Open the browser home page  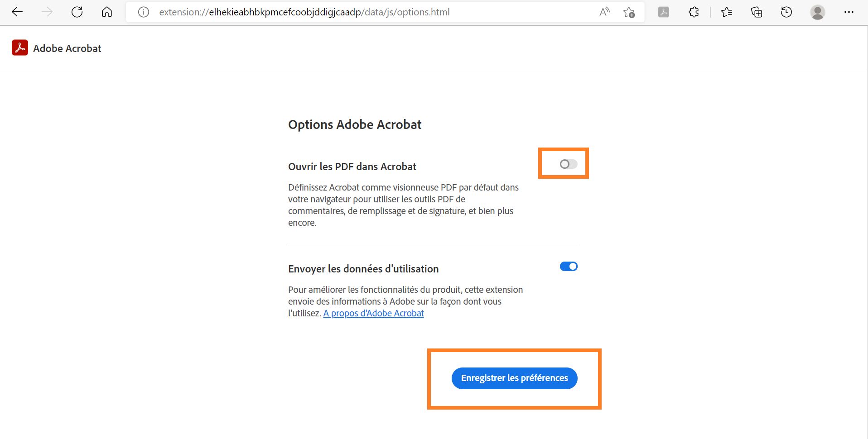coord(107,12)
